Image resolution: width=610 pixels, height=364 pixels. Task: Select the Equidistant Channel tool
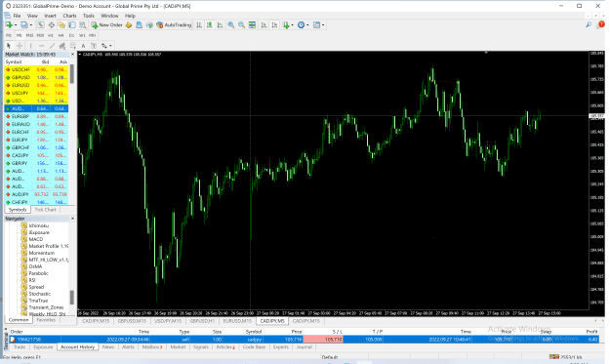62,46
